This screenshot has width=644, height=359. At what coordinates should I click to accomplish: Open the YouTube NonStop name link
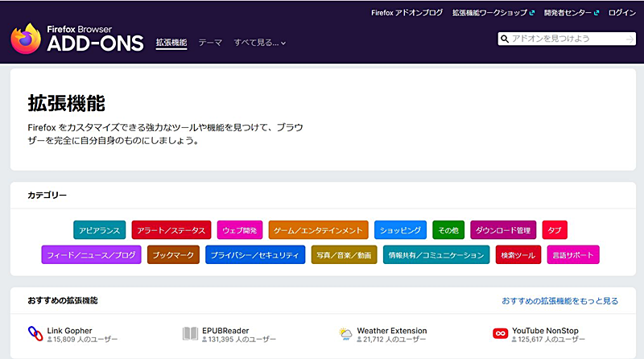pos(545,331)
